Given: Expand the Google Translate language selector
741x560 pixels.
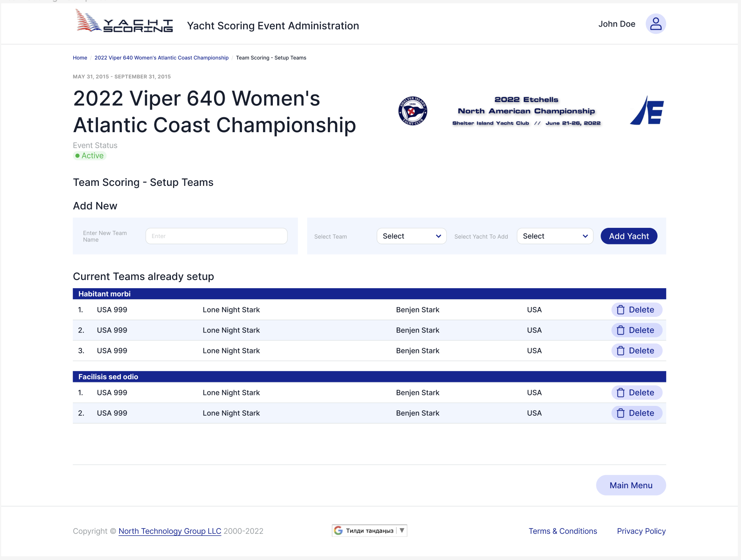Looking at the screenshot, I should point(402,530).
